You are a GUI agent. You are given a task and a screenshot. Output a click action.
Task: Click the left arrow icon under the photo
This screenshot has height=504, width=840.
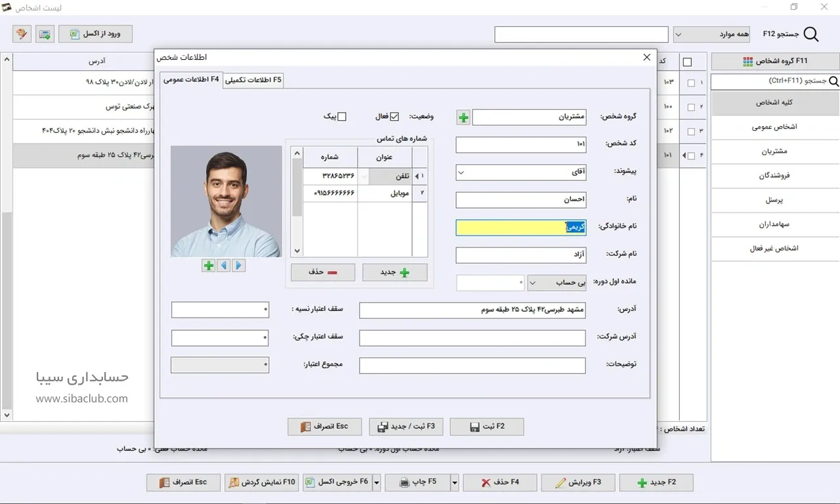click(224, 266)
